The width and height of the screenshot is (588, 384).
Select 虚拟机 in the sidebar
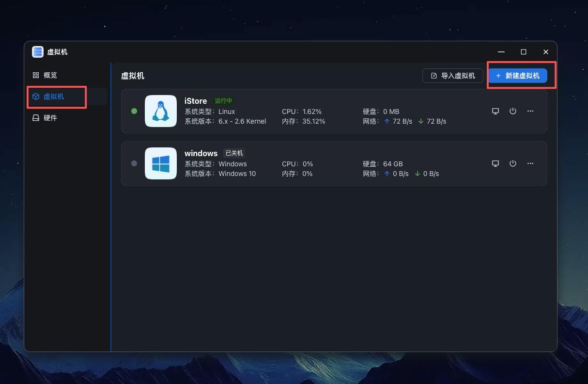53,96
